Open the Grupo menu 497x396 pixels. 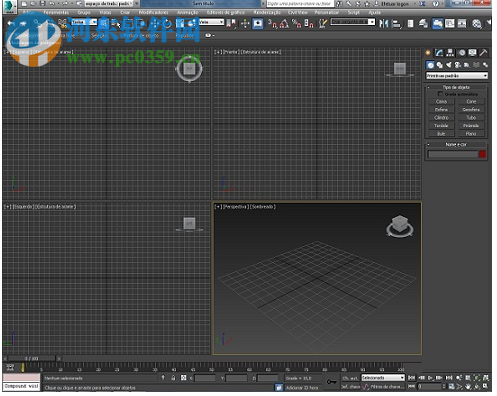tap(84, 12)
